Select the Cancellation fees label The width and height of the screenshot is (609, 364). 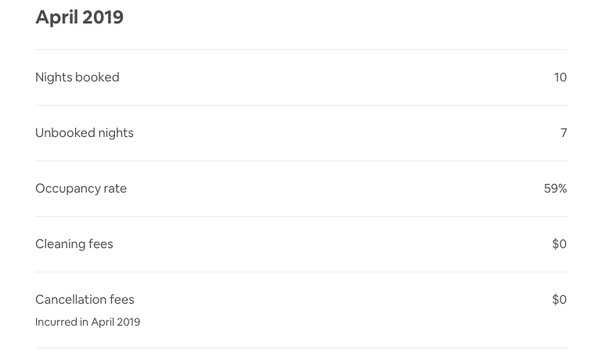point(85,300)
